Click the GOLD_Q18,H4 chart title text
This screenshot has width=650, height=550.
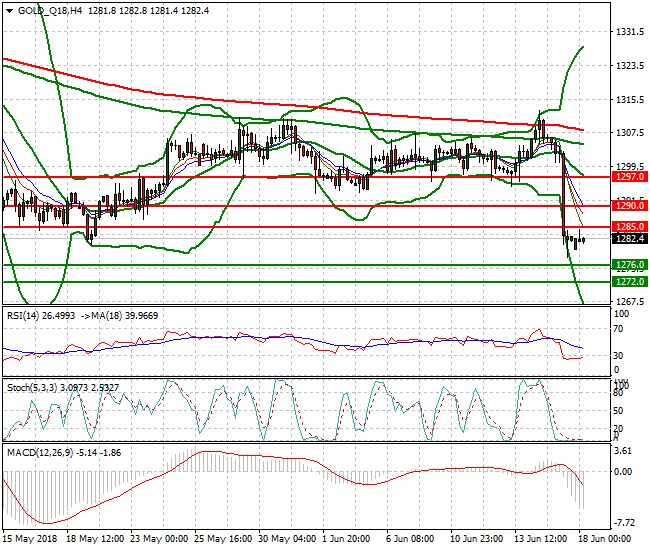50,11
